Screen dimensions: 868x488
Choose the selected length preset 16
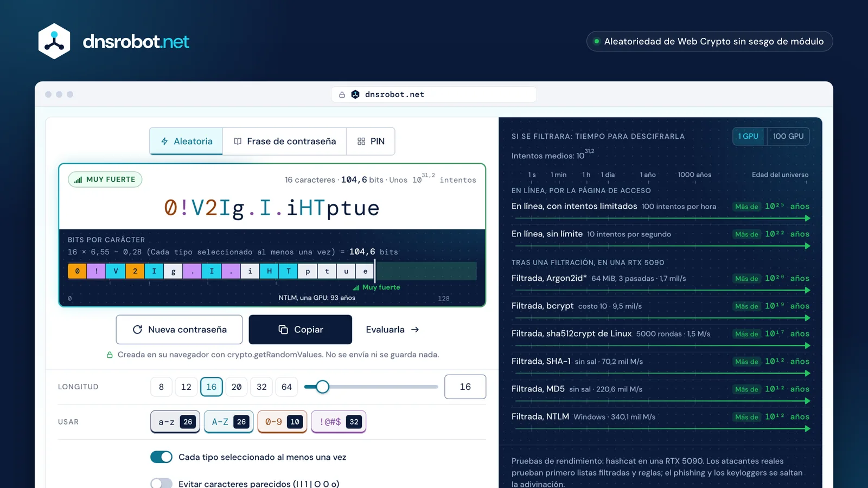212,387
